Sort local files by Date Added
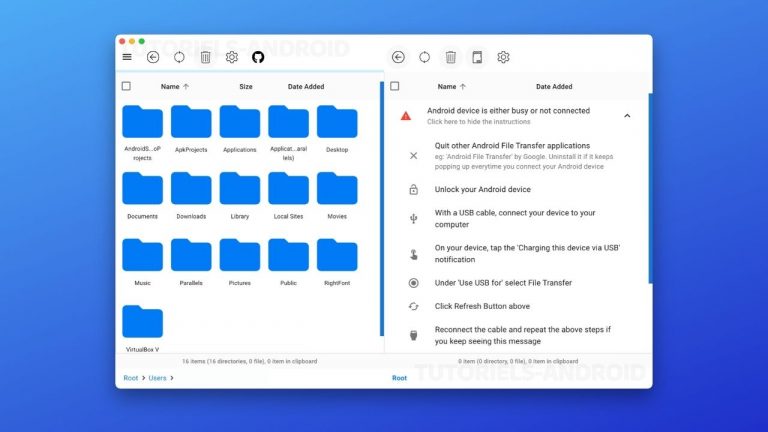Viewport: 768px width, 432px height. pos(306,87)
